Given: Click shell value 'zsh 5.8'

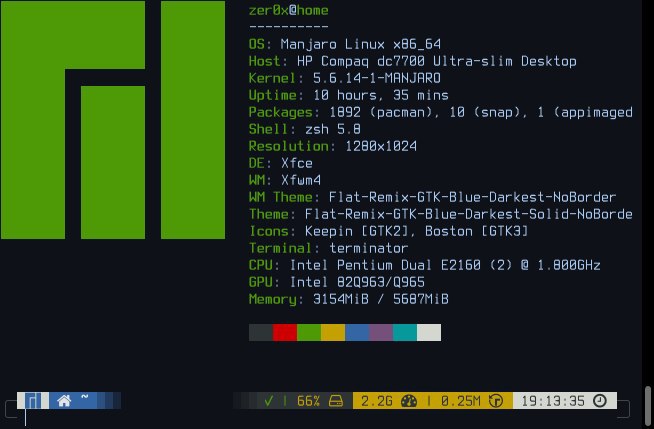Looking at the screenshot, I should (333, 129).
